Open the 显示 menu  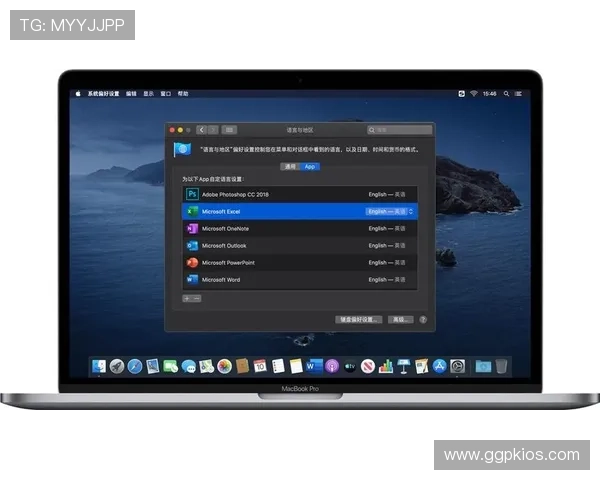(x=148, y=93)
